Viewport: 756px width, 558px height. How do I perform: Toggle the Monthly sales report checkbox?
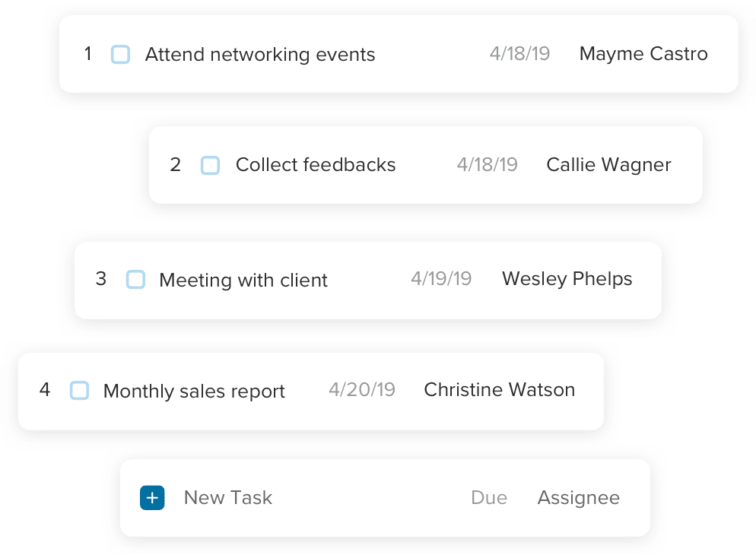[79, 391]
